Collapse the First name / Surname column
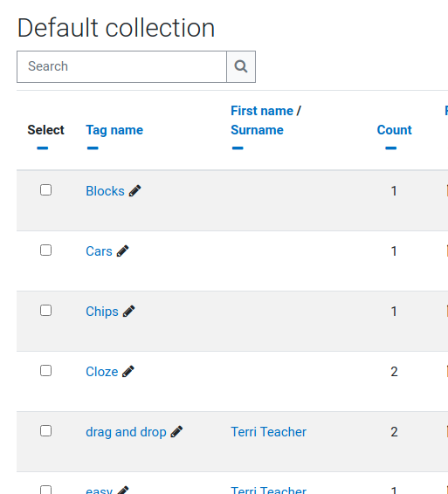This screenshot has height=494, width=448. 238,148
